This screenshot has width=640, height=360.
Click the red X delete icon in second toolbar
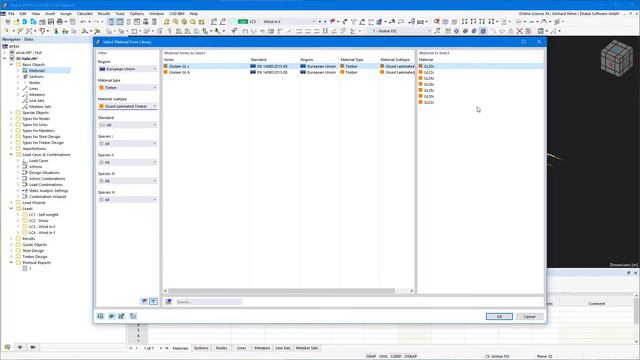[x=519, y=31]
